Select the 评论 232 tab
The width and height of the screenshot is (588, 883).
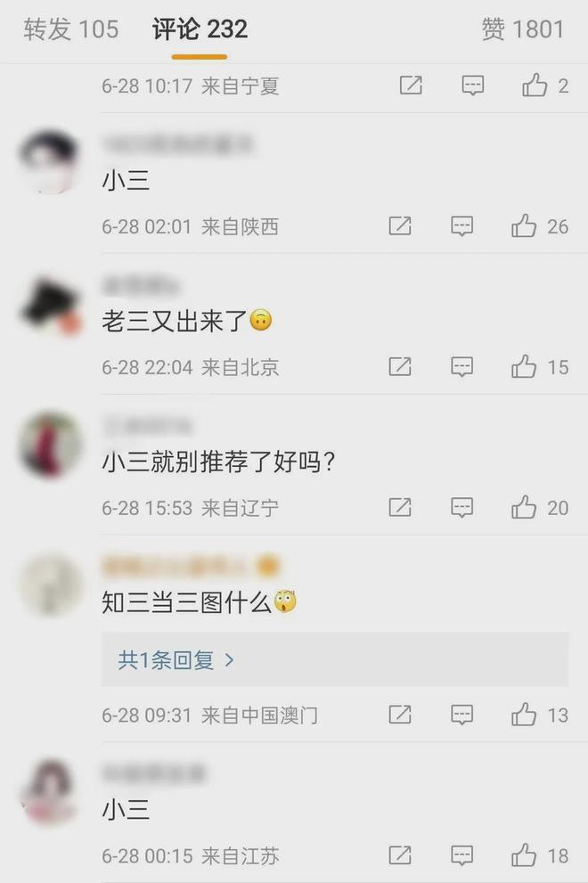200,29
